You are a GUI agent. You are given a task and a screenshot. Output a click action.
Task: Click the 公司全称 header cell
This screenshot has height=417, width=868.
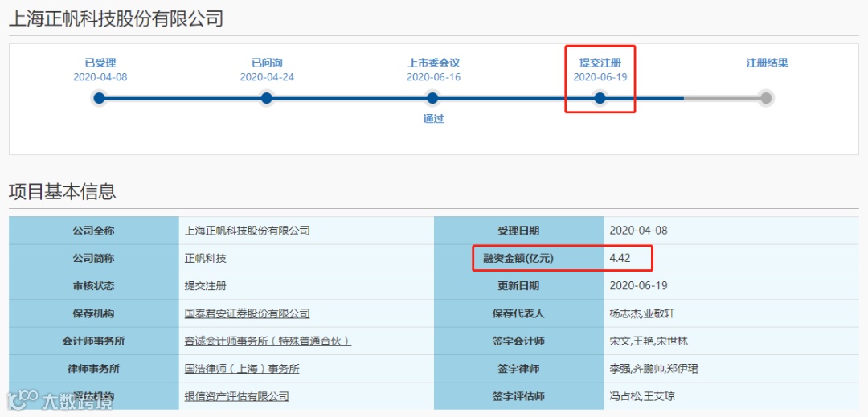coord(93,231)
